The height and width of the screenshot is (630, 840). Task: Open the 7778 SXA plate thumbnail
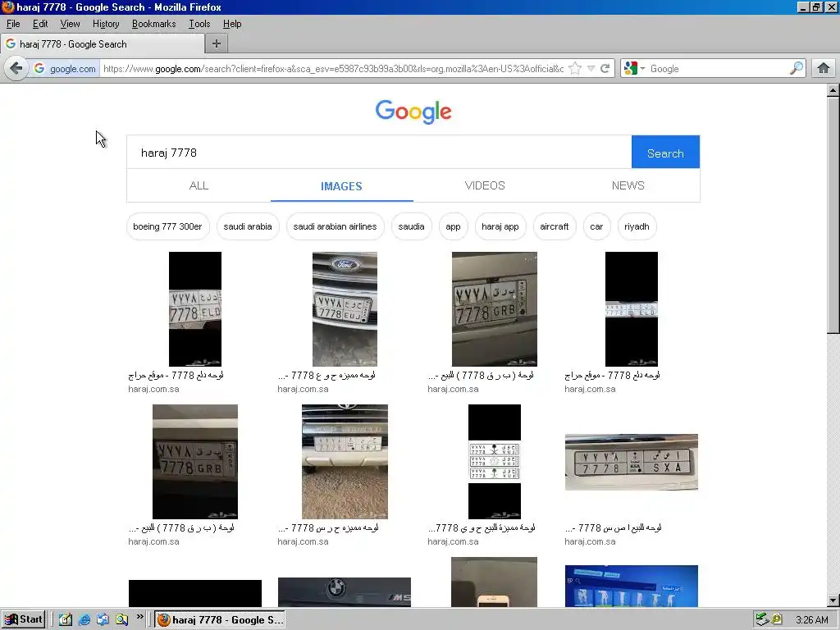[632, 462]
